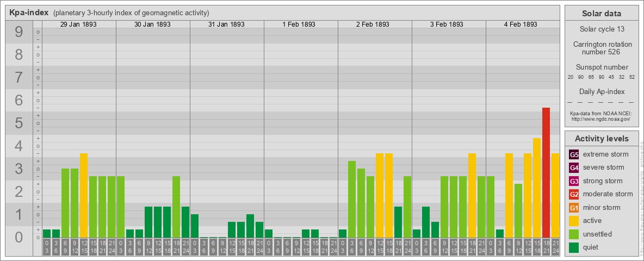Click the 'Kpa-index' chart title
Image resolution: width=644 pixels, height=261 pixels.
[x=29, y=13]
